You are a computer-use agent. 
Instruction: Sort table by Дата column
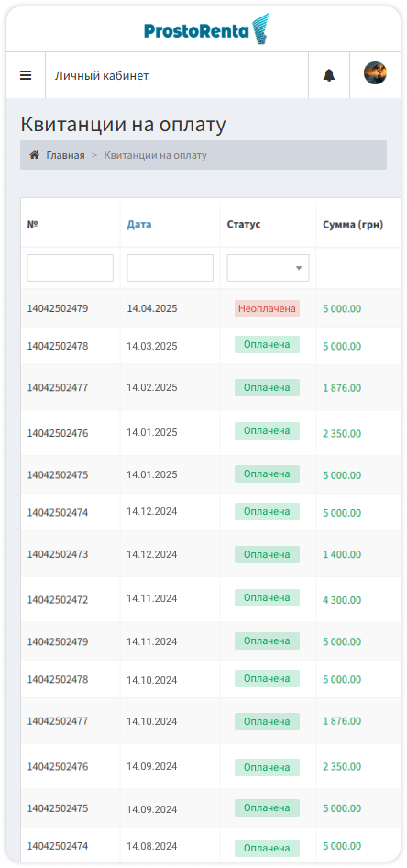138,224
